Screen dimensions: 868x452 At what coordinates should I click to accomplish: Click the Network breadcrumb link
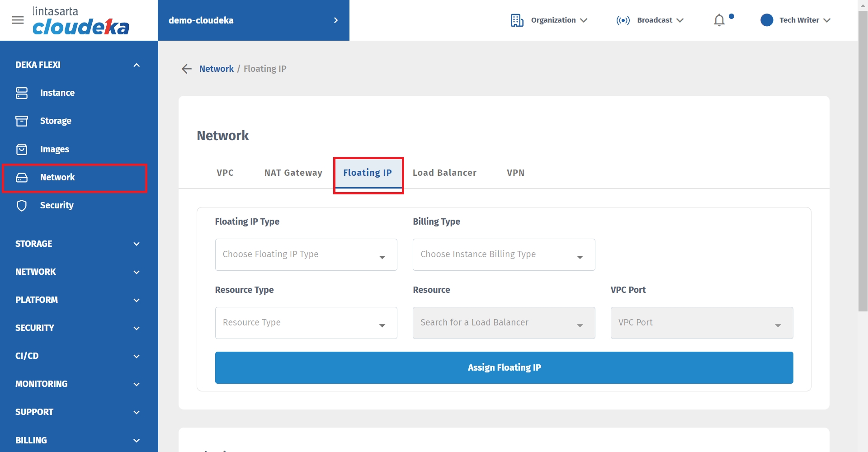click(217, 69)
